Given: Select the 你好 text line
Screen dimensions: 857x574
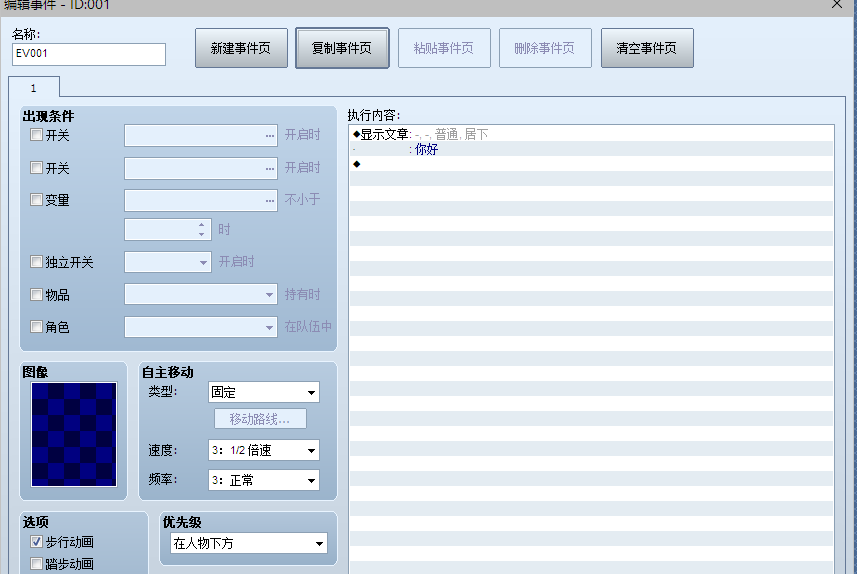Looking at the screenshot, I should tap(591, 149).
